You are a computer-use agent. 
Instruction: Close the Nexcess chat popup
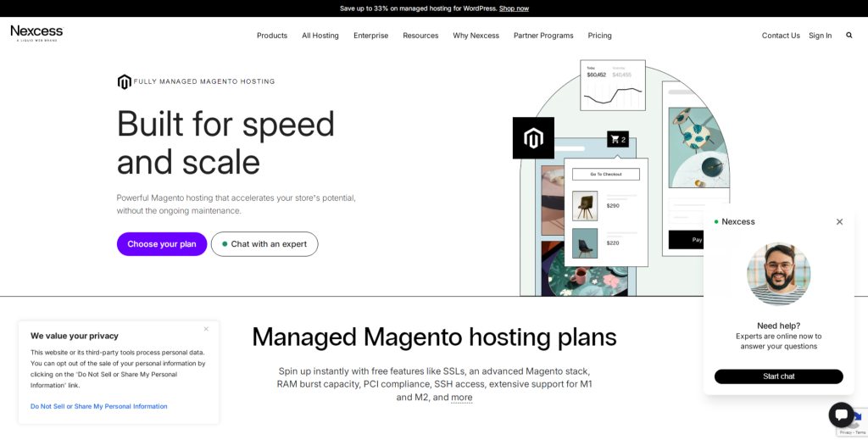pyautogui.click(x=839, y=222)
